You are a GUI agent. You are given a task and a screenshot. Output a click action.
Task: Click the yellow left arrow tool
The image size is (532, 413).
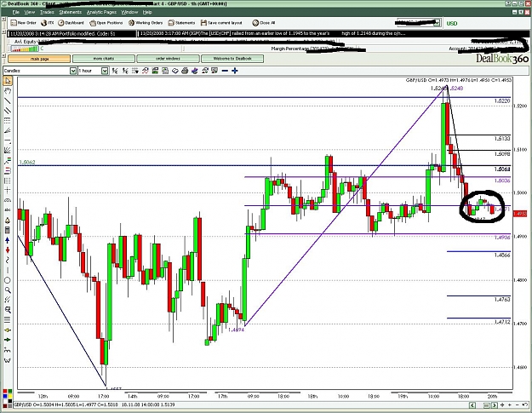point(8,330)
